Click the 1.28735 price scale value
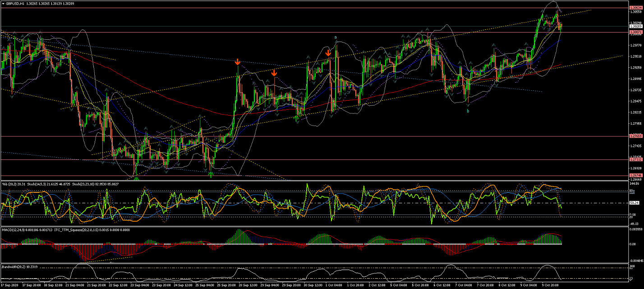 point(635,90)
